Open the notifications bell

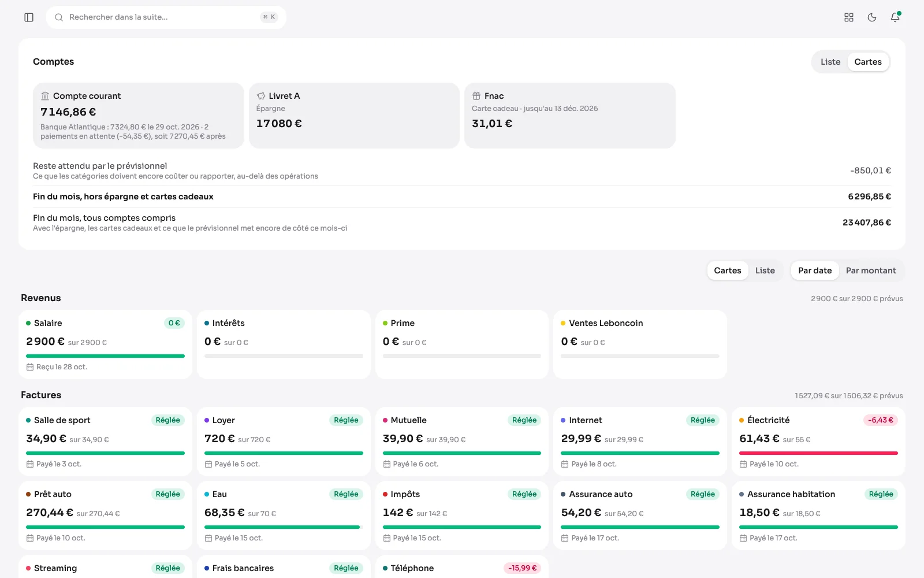click(x=895, y=17)
